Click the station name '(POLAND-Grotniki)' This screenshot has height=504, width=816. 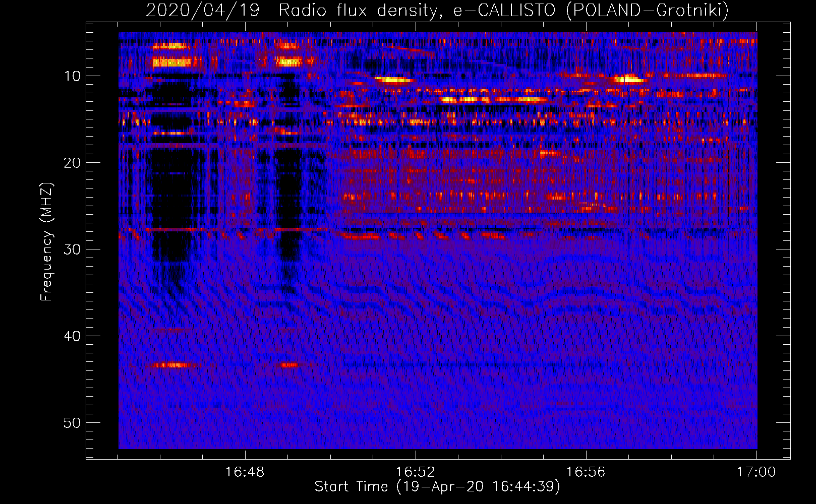(x=648, y=10)
